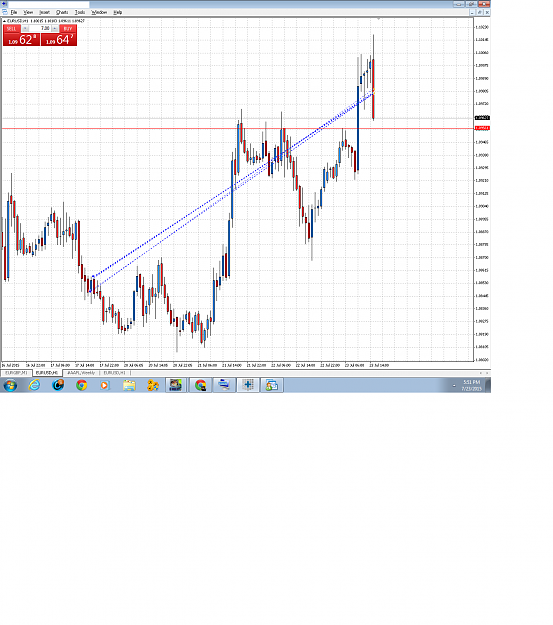
Task: Click the SELL button in one-click trading panel
Action: click(12, 29)
